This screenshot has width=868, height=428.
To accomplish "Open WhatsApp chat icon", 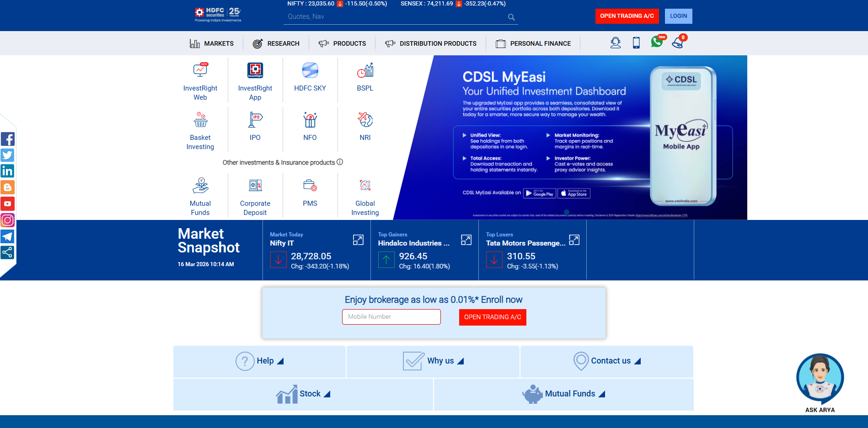I will click(x=658, y=41).
